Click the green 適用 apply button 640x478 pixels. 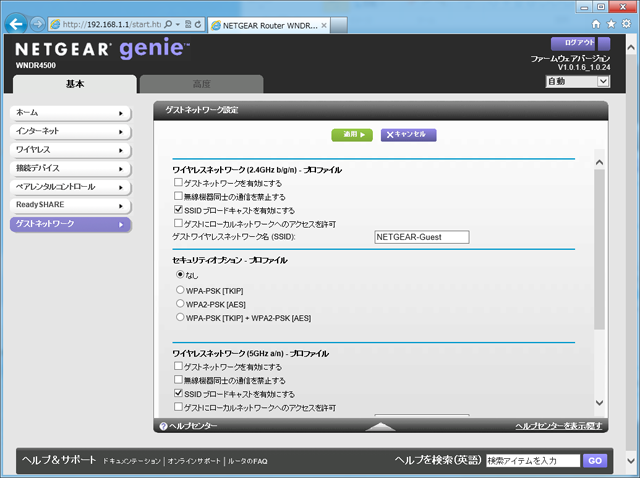[352, 134]
